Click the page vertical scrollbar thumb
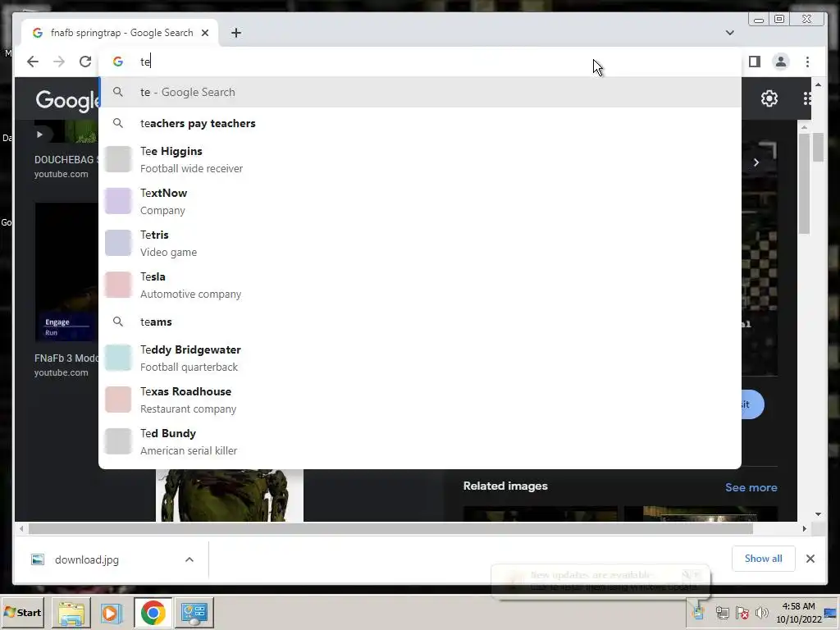840x630 pixels. [x=818, y=146]
